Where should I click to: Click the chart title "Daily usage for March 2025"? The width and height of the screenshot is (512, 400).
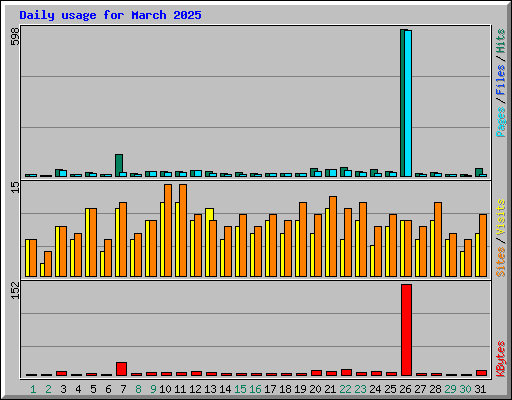110,15
